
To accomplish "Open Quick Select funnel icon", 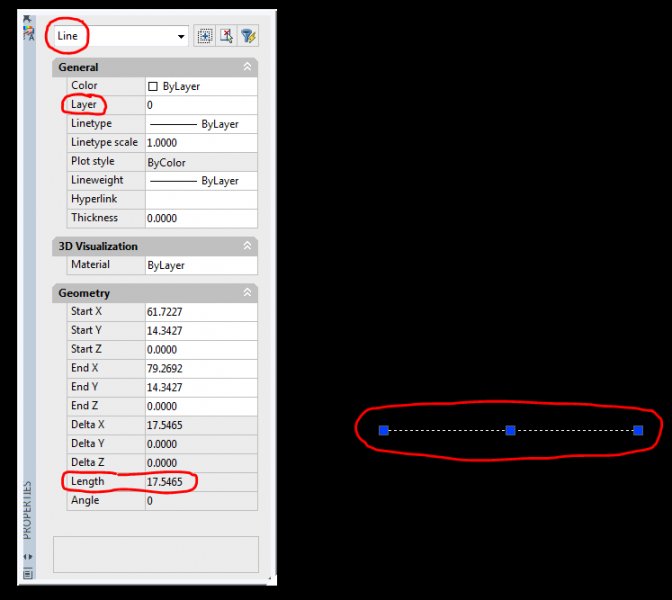I will pos(248,36).
